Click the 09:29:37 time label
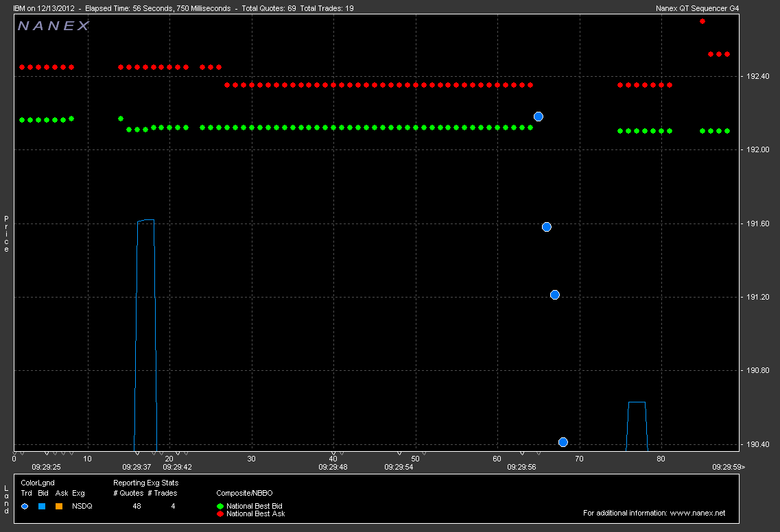The image size is (780, 532). 137,467
